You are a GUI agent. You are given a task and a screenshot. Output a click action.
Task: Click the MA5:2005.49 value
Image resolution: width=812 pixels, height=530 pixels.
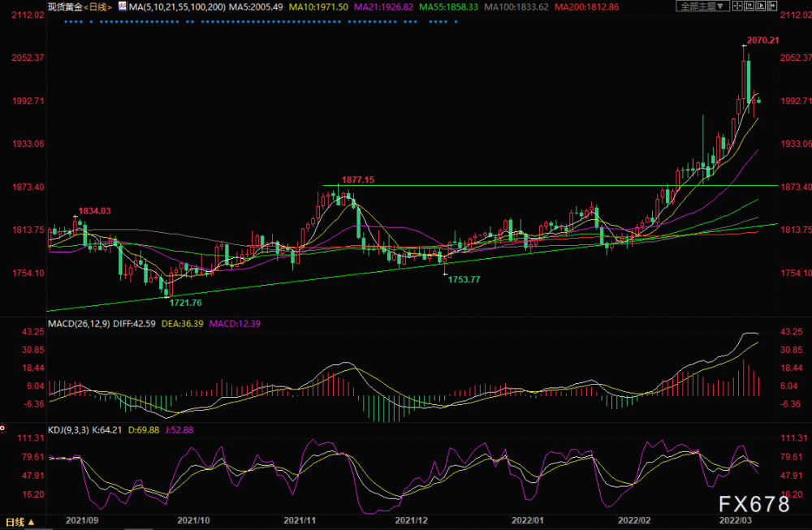point(256,6)
